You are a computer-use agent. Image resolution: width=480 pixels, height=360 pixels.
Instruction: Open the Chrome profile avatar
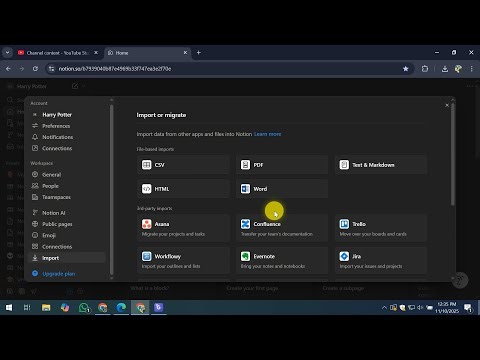[458, 69]
